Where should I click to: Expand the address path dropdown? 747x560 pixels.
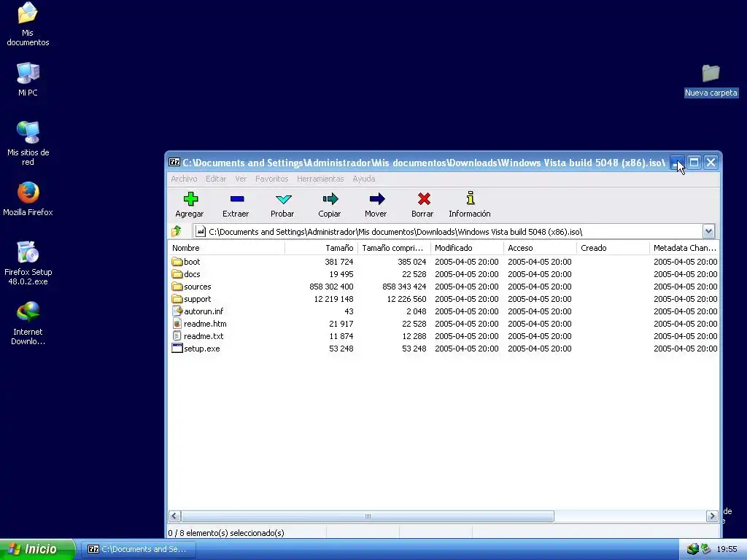point(708,231)
